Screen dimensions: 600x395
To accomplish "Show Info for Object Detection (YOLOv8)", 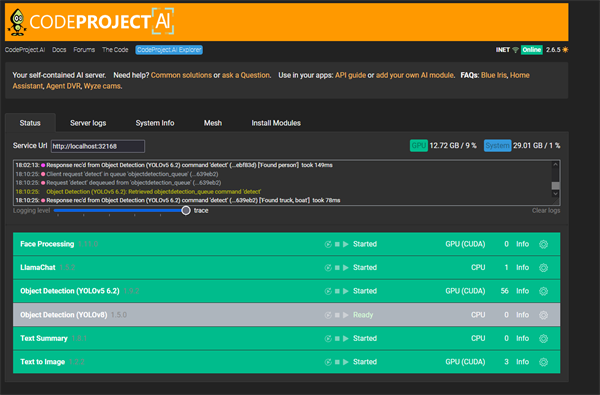I will point(522,315).
